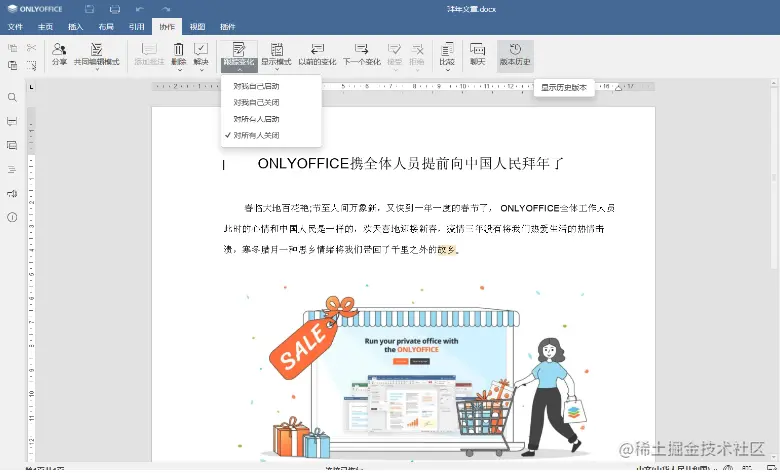Screen dimensions: 780x473
Task: Click the Print icon in the title bar
Action: tap(115, 9)
